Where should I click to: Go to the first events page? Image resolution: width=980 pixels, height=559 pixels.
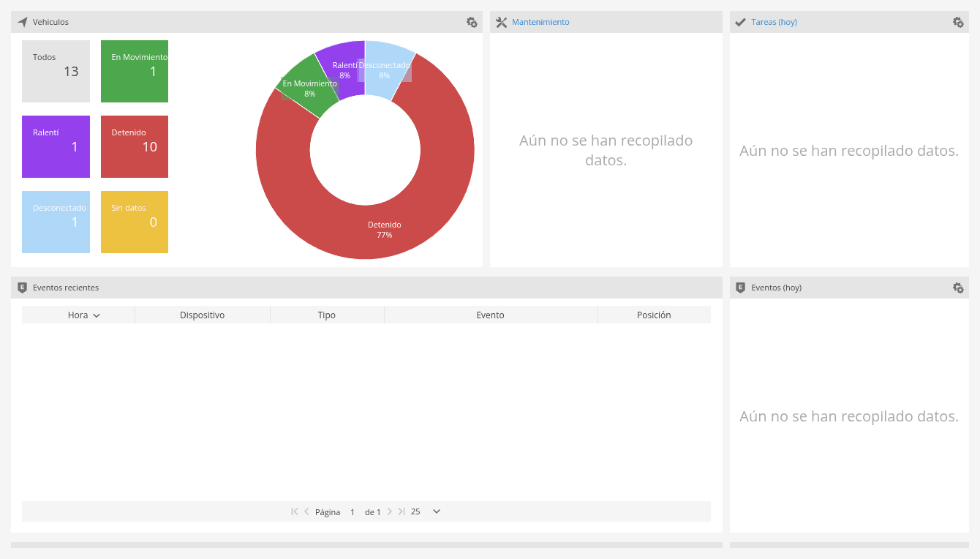click(295, 511)
